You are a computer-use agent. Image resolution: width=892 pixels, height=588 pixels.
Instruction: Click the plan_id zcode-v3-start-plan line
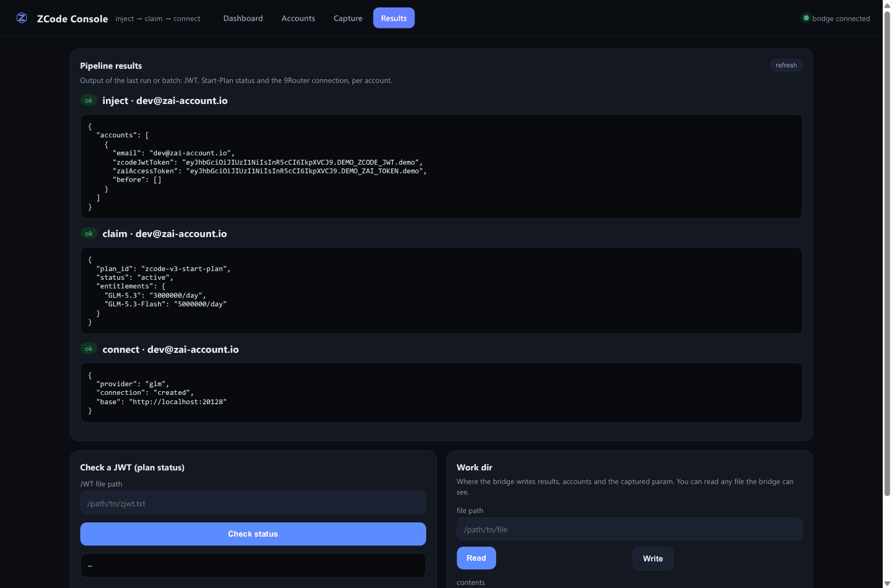click(x=164, y=269)
